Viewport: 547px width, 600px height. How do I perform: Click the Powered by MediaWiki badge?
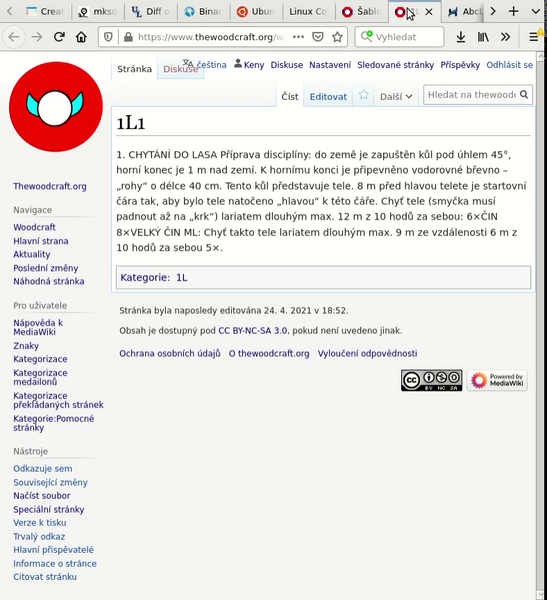(497, 380)
